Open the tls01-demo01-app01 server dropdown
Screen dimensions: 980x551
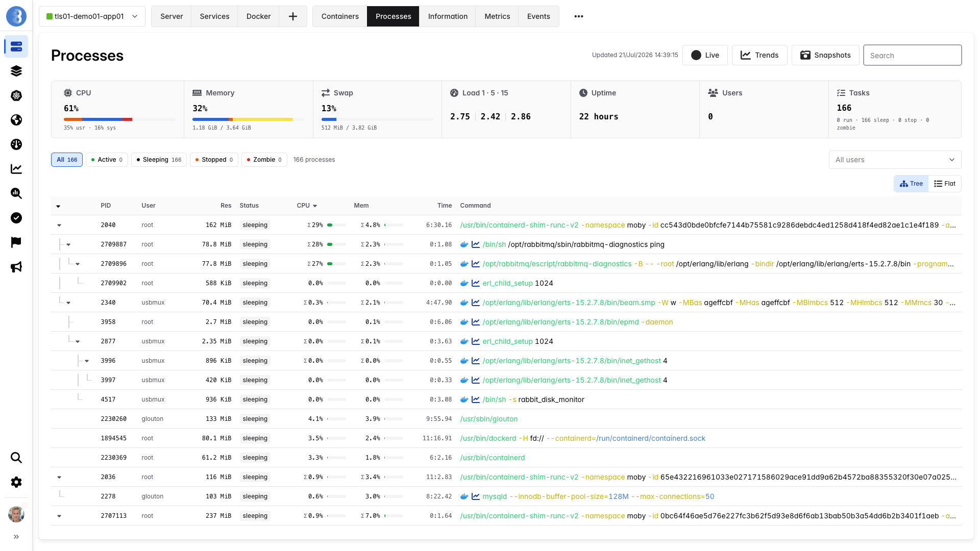point(92,16)
